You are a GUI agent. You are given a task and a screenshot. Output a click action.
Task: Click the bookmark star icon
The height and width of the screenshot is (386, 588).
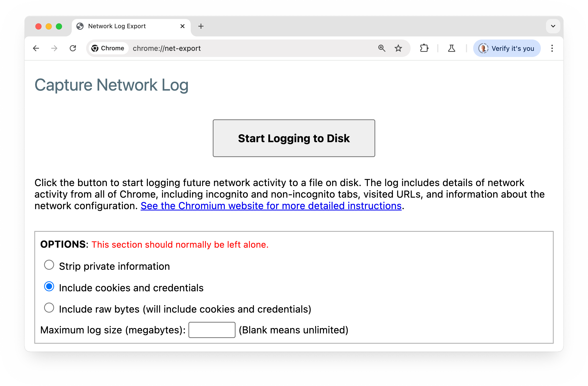[x=398, y=48]
